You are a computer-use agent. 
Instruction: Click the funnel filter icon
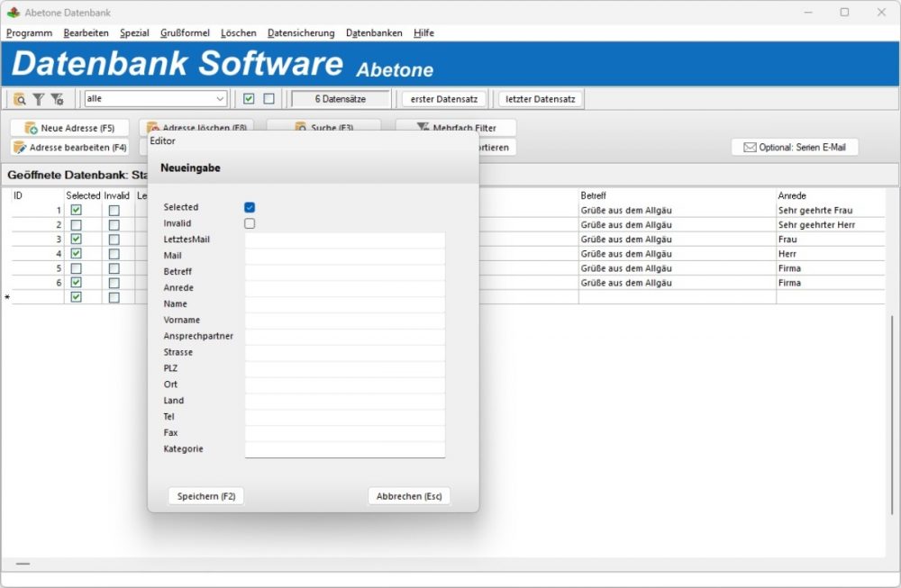39,99
